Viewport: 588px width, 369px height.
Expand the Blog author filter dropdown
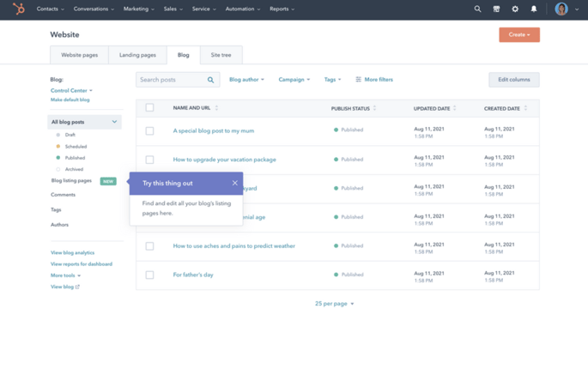(246, 80)
